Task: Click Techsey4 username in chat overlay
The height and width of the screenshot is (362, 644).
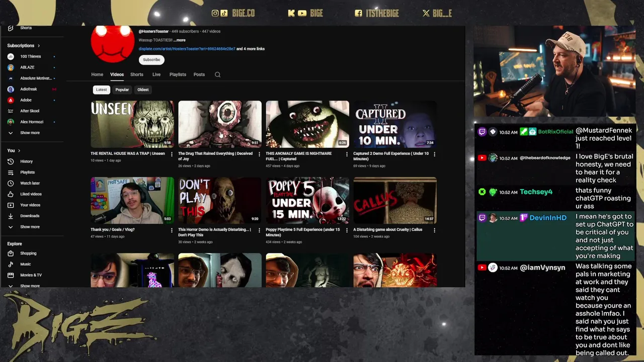Action: [536, 192]
